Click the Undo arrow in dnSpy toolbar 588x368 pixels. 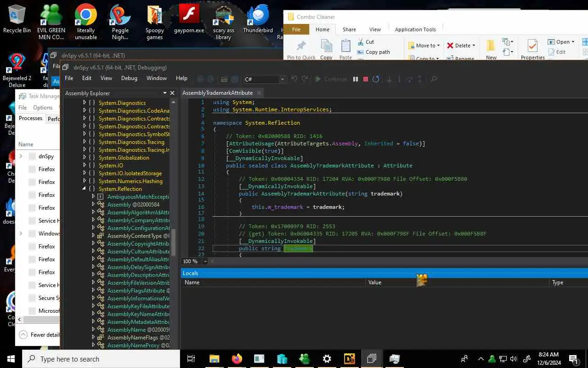click(294, 79)
